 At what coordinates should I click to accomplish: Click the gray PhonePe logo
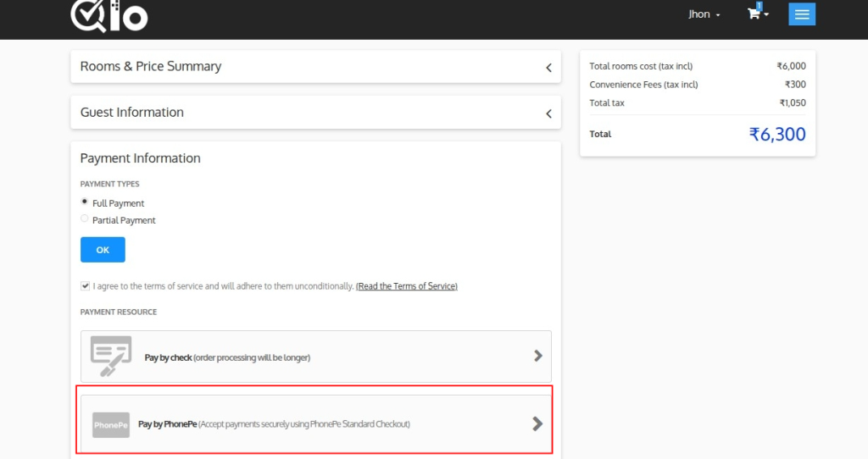tap(111, 424)
